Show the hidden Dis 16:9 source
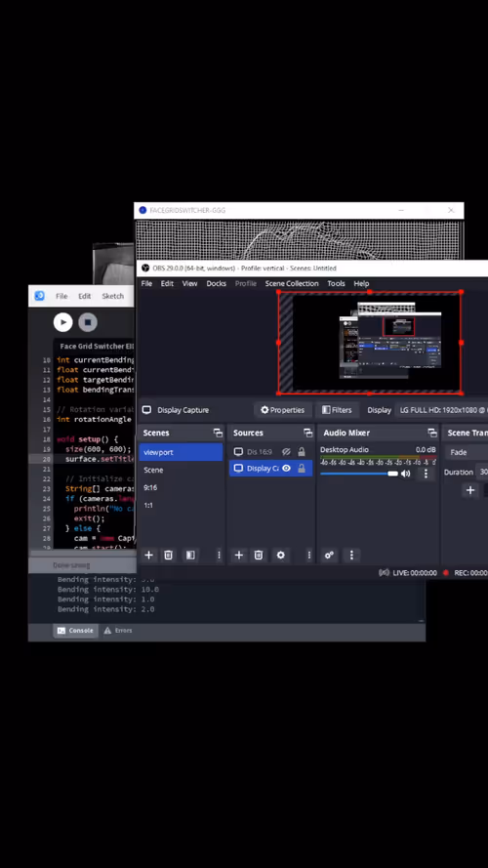The image size is (488, 868). click(286, 452)
